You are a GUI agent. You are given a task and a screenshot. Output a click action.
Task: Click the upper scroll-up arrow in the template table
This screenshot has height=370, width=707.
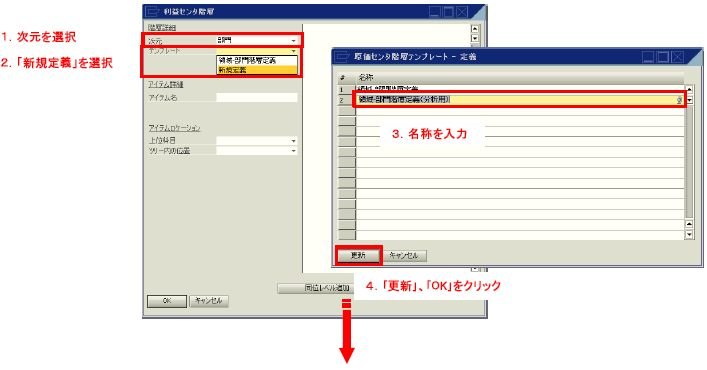pyautogui.click(x=689, y=89)
